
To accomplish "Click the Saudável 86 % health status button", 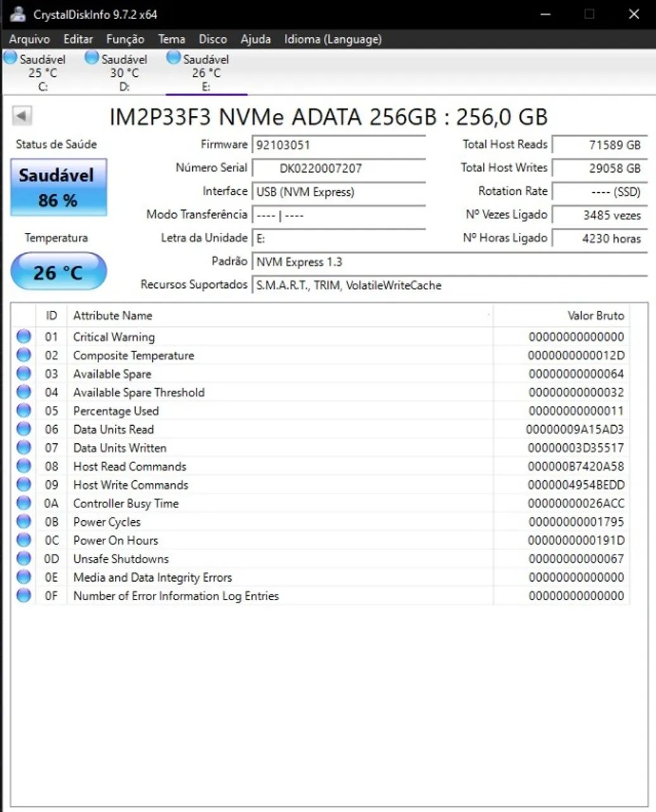I will point(58,187).
